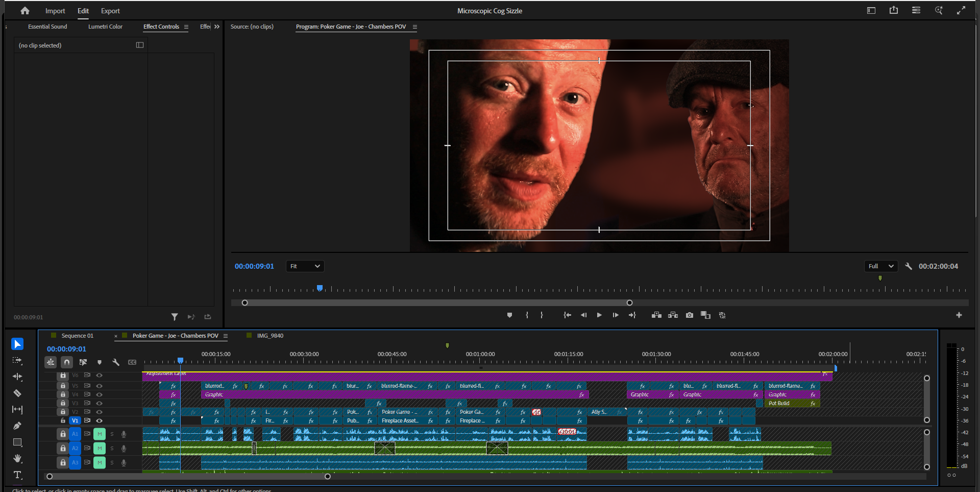
Task: Show hidden panel tabs chevron
Action: point(217,27)
